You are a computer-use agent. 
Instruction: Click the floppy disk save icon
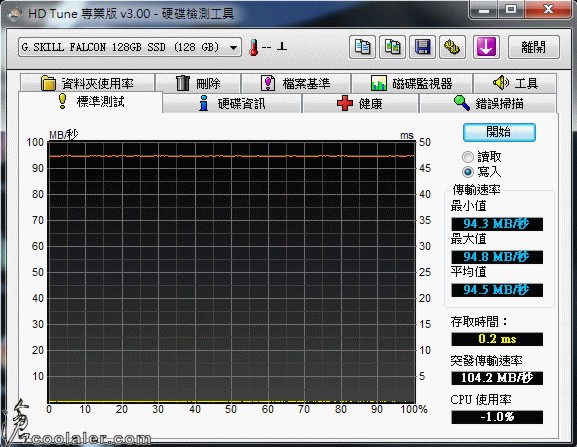pyautogui.click(x=422, y=47)
